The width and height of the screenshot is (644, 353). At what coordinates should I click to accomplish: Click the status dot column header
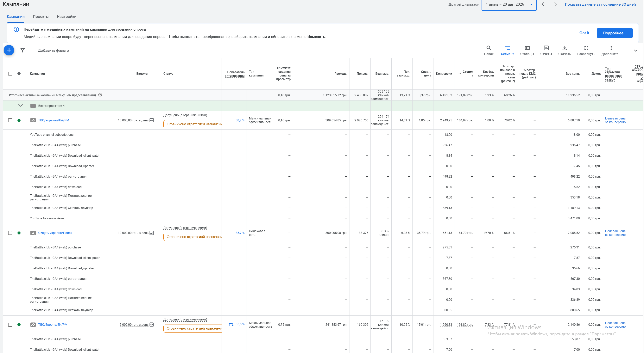19,74
